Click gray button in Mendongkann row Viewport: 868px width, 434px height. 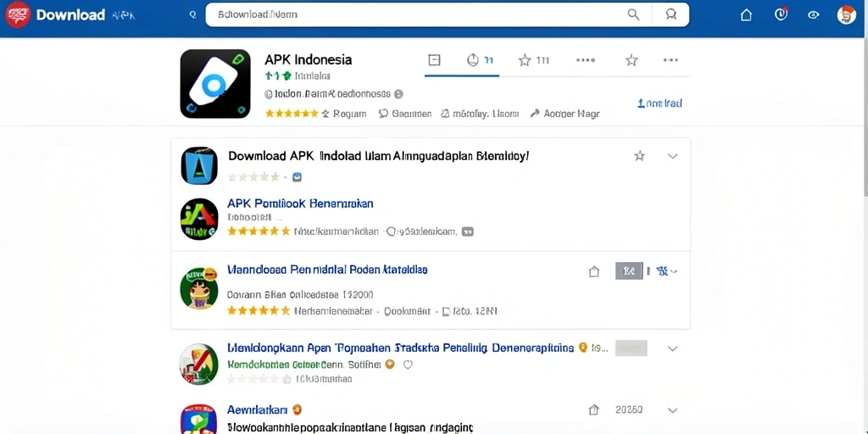[x=631, y=348]
